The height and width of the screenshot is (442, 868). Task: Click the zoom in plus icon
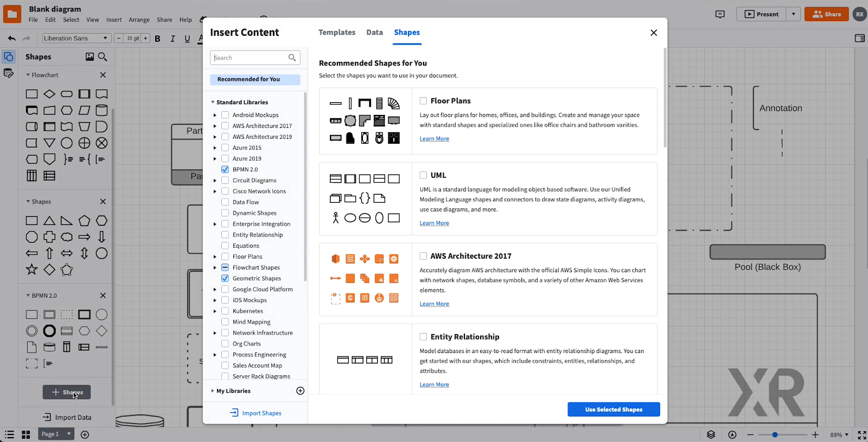(815, 435)
